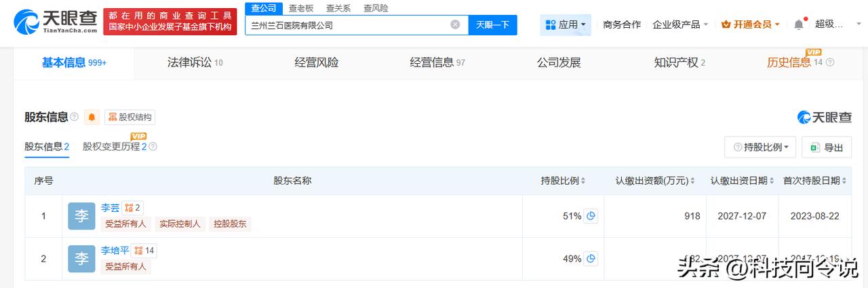
Task: Click 李培平 avatar tile
Action: click(x=81, y=259)
